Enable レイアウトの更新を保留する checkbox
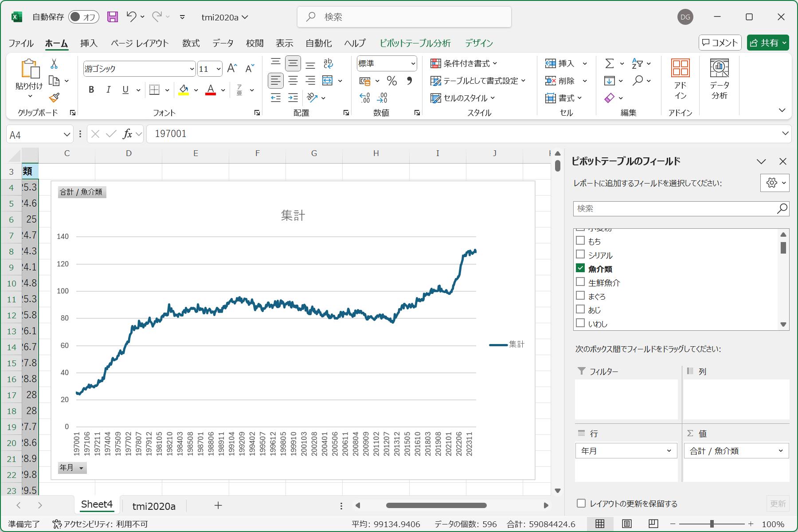This screenshot has height=532, width=798. coord(581,503)
